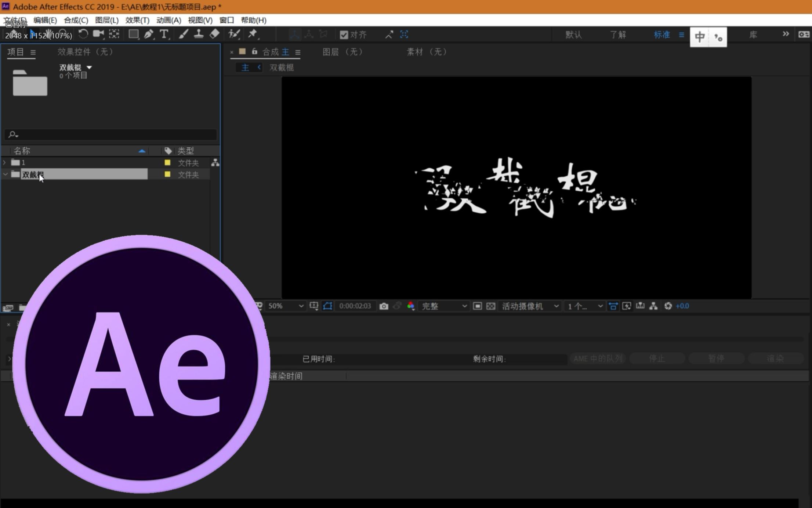
Task: Toggle the 对齐 snapping checkbox
Action: tap(344, 35)
